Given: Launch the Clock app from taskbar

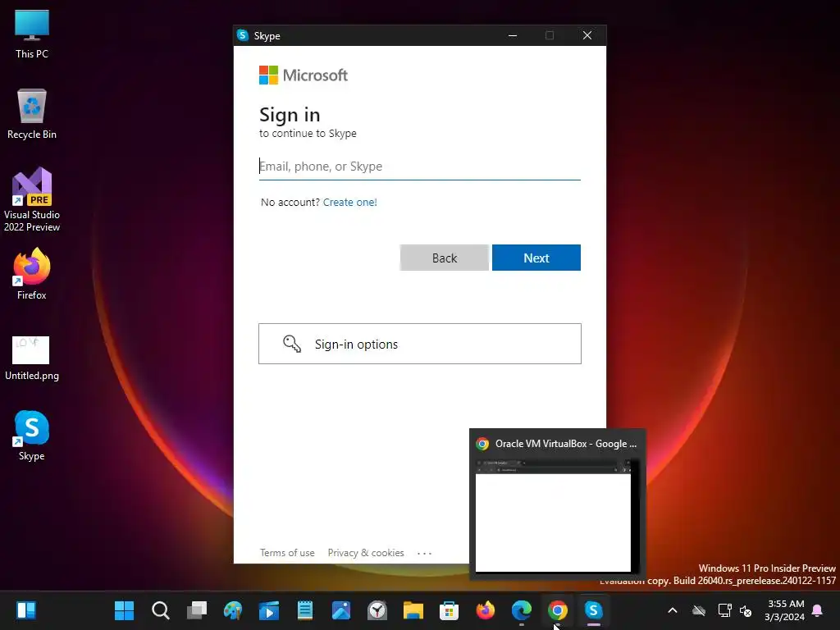Looking at the screenshot, I should click(377, 610).
